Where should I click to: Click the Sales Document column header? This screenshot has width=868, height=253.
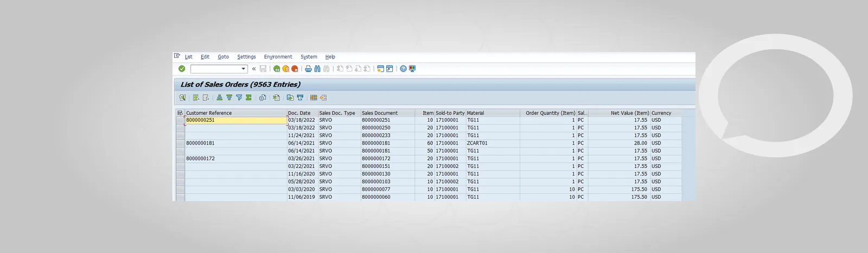point(388,113)
